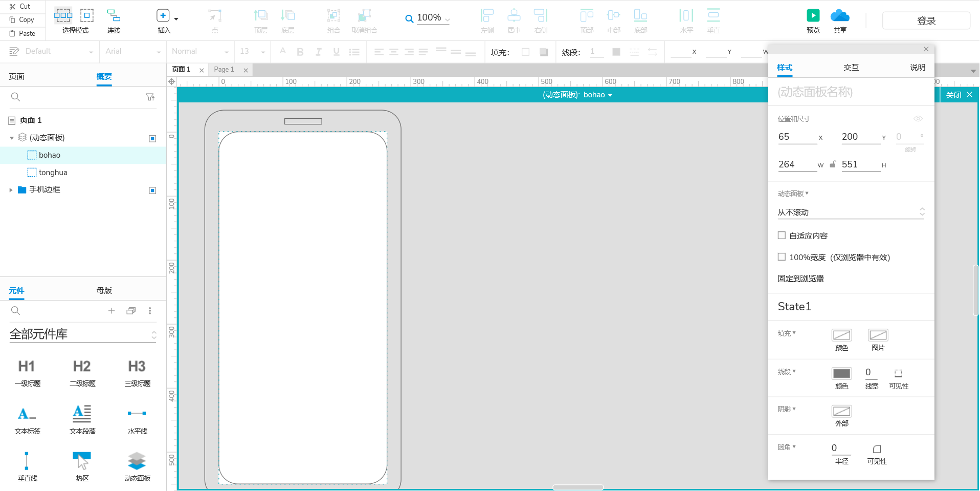The height and width of the screenshot is (491, 980).
Task: Open the Insert dropdown arrow
Action: click(x=176, y=19)
